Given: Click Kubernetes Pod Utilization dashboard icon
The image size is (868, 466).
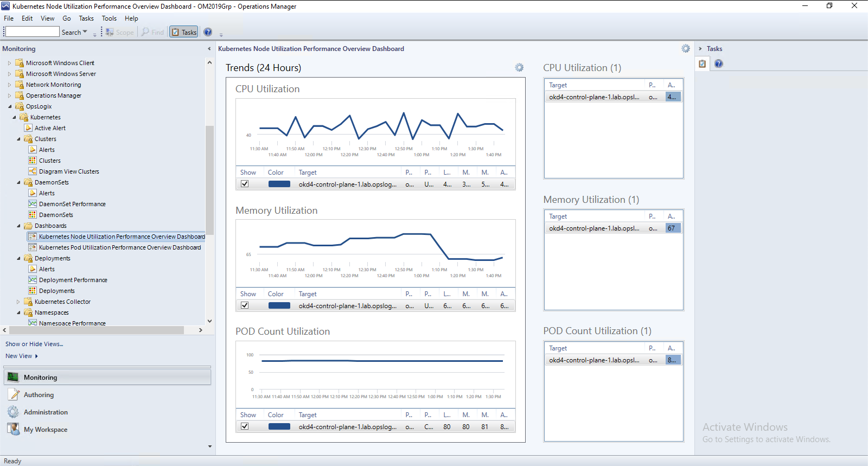Looking at the screenshot, I should pos(33,247).
